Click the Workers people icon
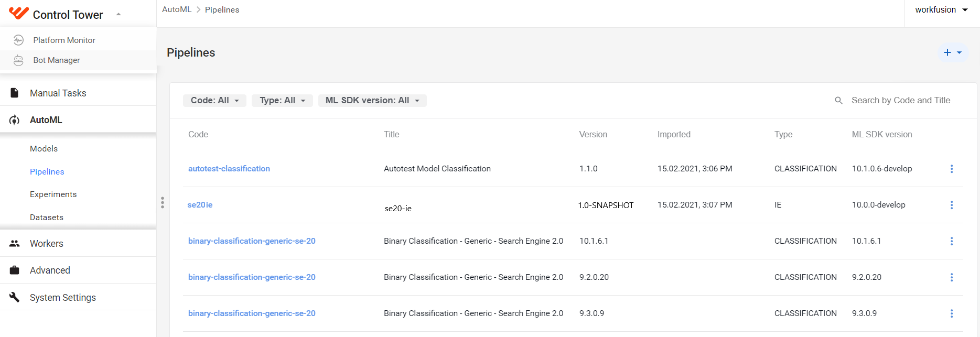The image size is (980, 337). click(x=15, y=243)
